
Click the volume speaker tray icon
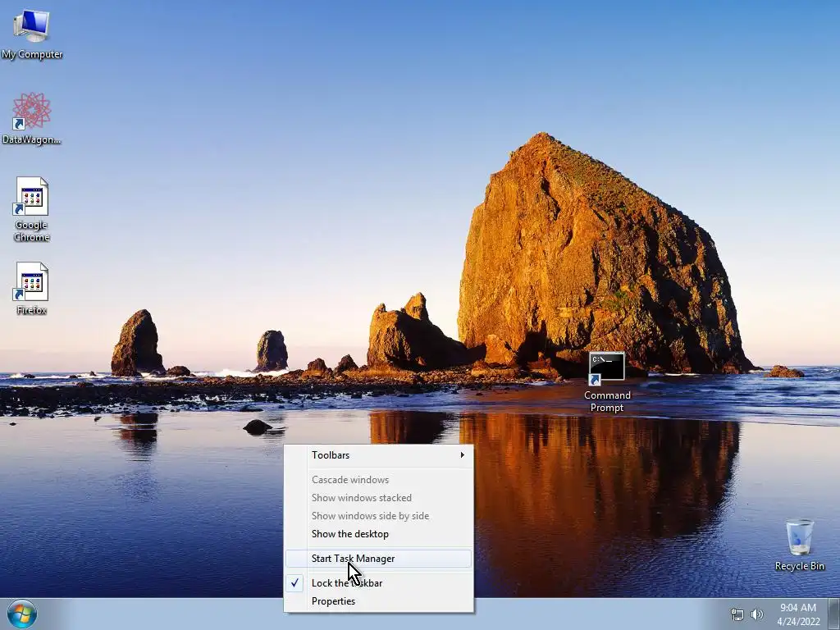click(756, 614)
